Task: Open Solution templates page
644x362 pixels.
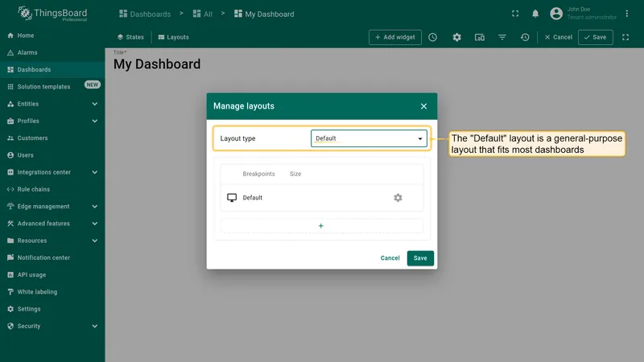Action: click(x=52, y=87)
